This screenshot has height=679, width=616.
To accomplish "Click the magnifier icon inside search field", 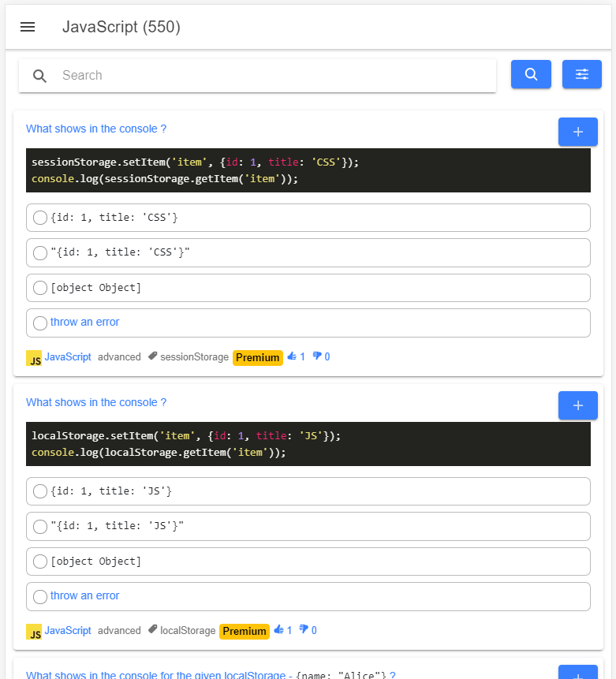I will (x=39, y=76).
